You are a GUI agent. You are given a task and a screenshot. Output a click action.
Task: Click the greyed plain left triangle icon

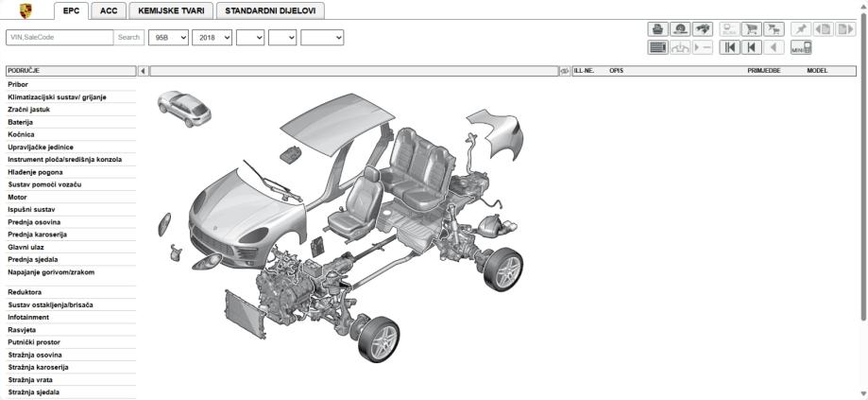pos(774,47)
